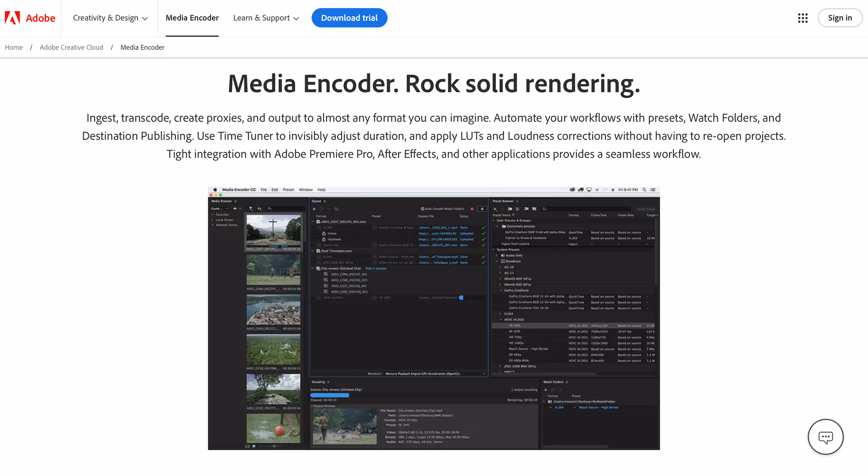Collapse the A001_C037_0921FG_001.mov queue item
This screenshot has height=476, width=868.
[313, 222]
